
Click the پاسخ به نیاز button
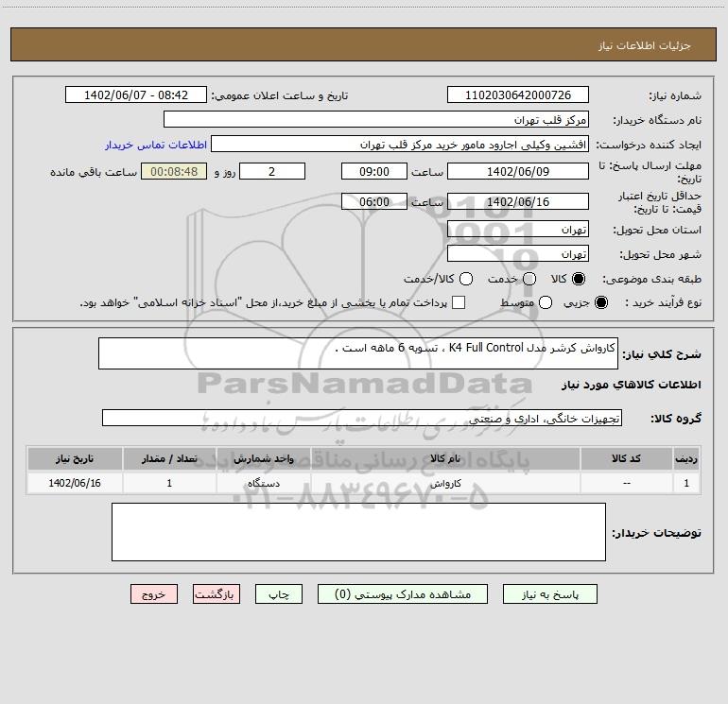[549, 594]
